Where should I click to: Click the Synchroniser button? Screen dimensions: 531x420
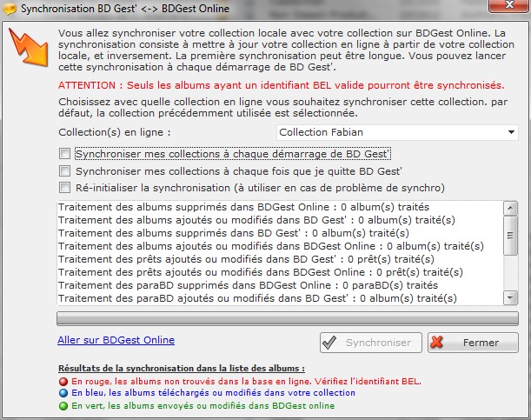tap(371, 343)
